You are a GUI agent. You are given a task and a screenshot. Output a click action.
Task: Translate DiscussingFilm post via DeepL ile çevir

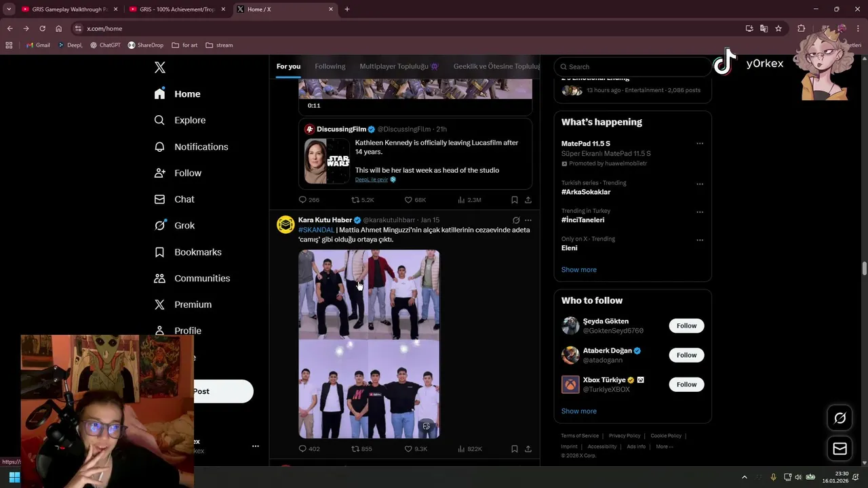click(x=372, y=180)
